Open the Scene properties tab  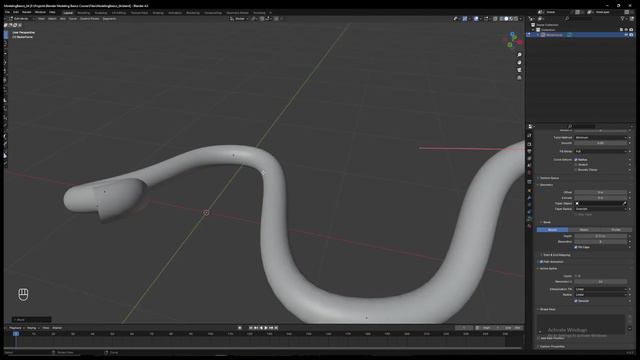[x=530, y=166]
